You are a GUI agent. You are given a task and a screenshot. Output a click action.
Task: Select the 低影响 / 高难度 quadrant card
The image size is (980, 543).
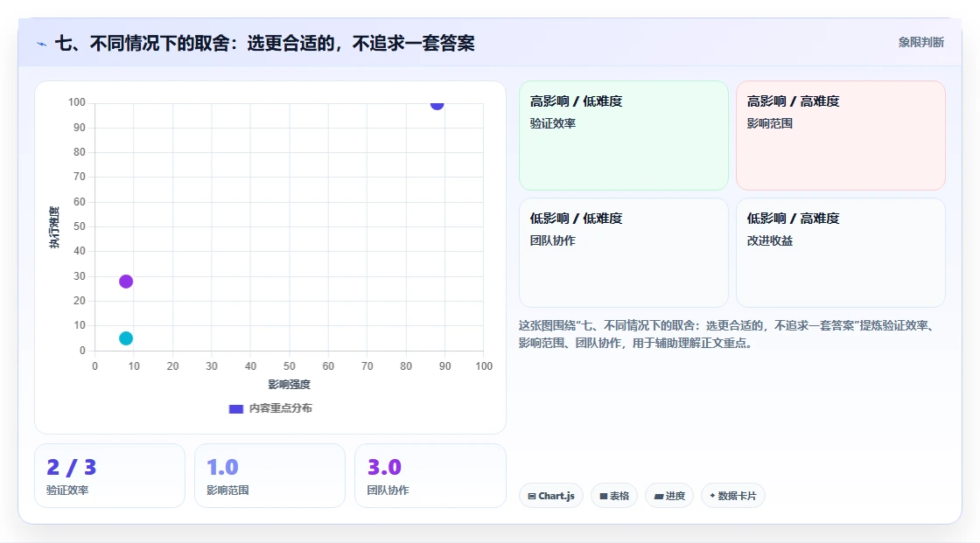(840, 253)
